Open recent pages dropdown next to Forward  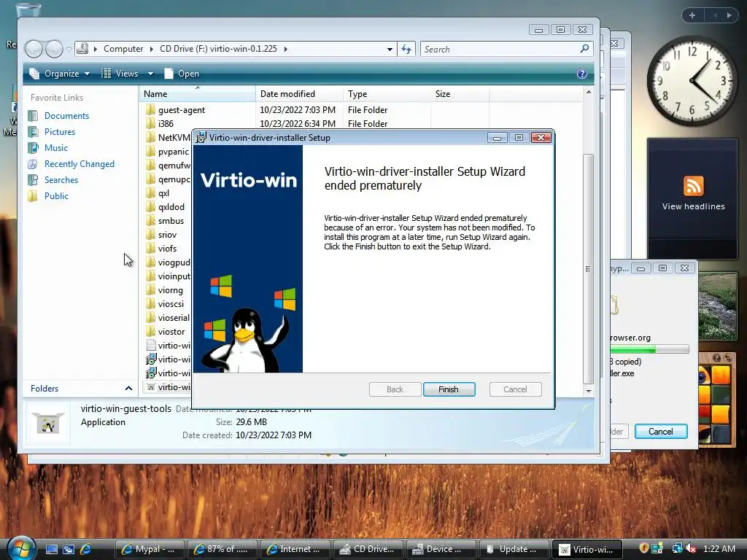[69, 49]
